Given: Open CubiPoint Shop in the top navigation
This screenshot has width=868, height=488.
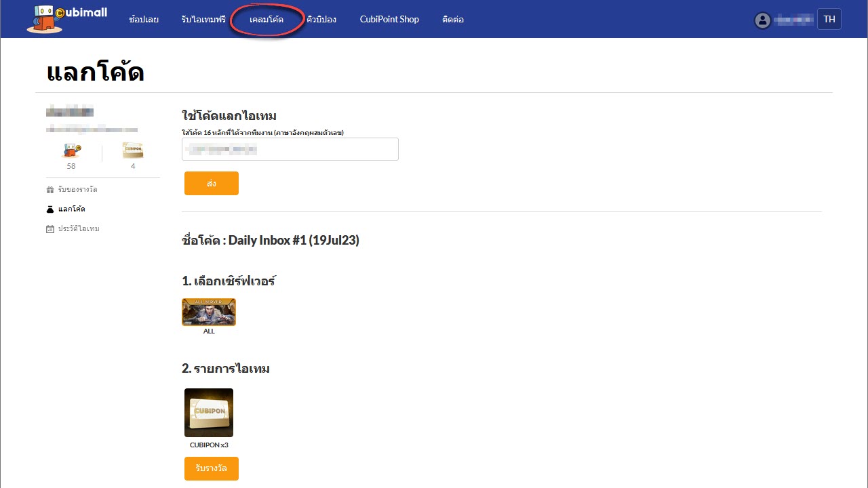Looking at the screenshot, I should pyautogui.click(x=389, y=19).
